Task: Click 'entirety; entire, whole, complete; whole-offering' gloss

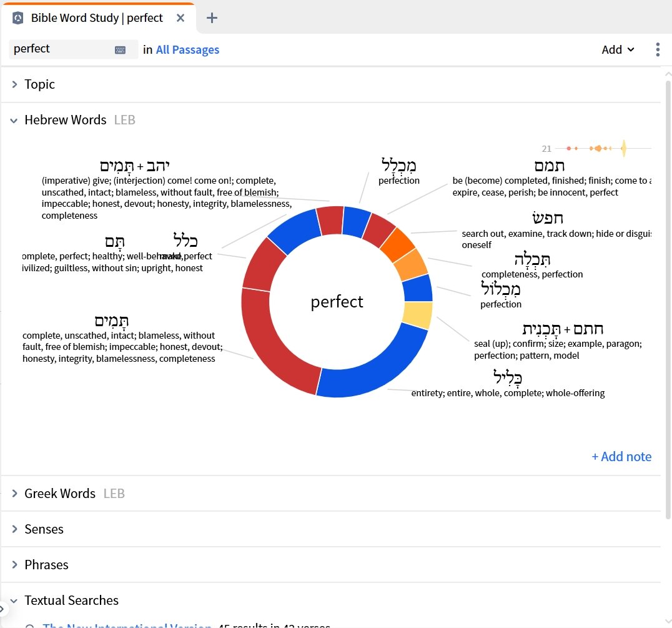Action: coord(508,393)
